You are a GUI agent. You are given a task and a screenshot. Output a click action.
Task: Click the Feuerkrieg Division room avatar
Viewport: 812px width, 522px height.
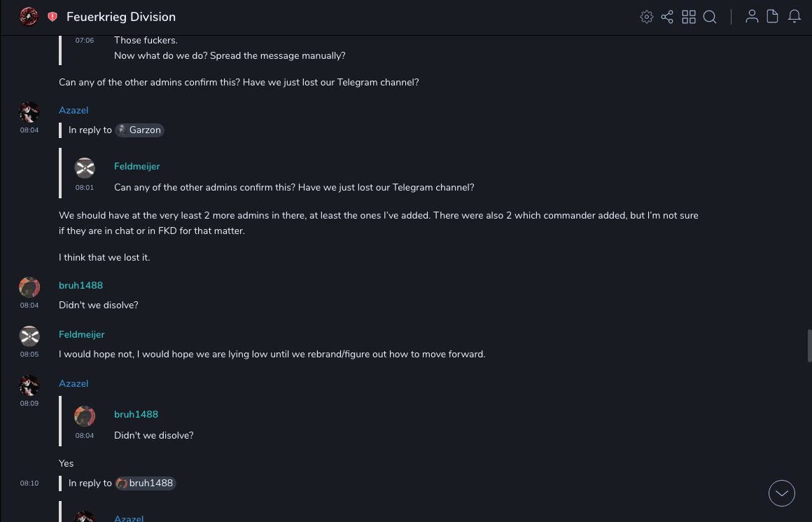pyautogui.click(x=29, y=17)
